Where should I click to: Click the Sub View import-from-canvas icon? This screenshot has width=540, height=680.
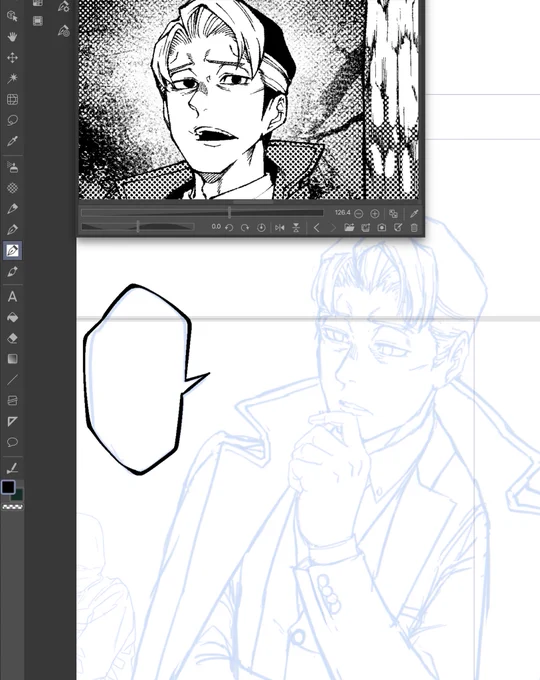[365, 228]
